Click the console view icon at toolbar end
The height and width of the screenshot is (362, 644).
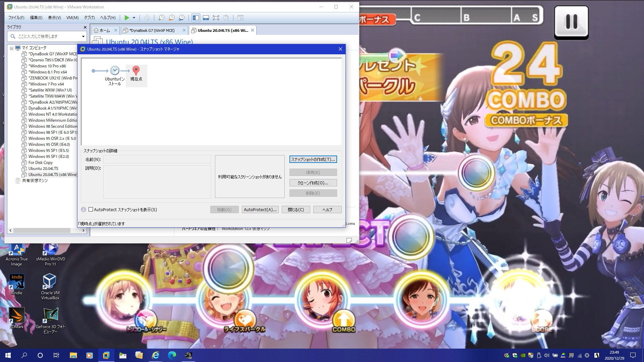pyautogui.click(x=240, y=18)
